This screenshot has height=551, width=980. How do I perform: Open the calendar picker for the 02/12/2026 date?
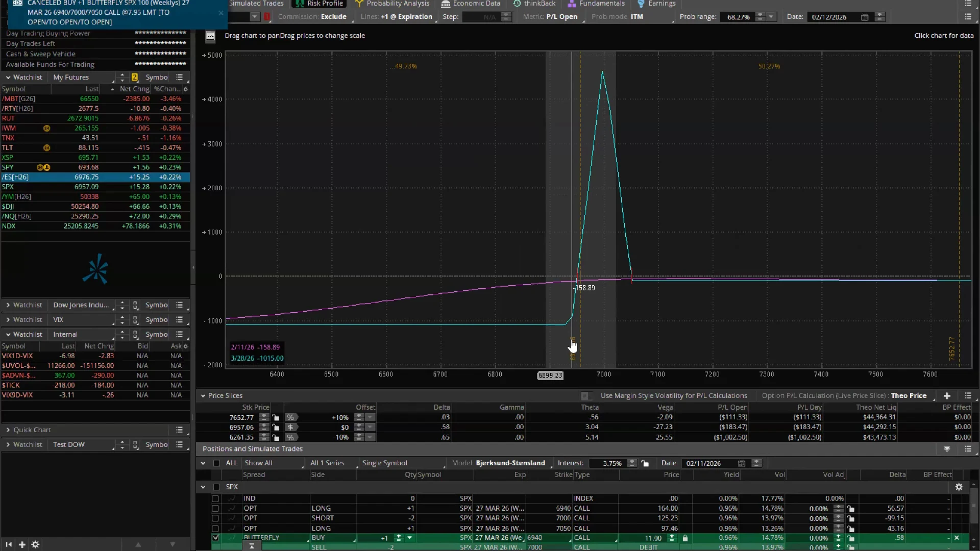click(864, 17)
